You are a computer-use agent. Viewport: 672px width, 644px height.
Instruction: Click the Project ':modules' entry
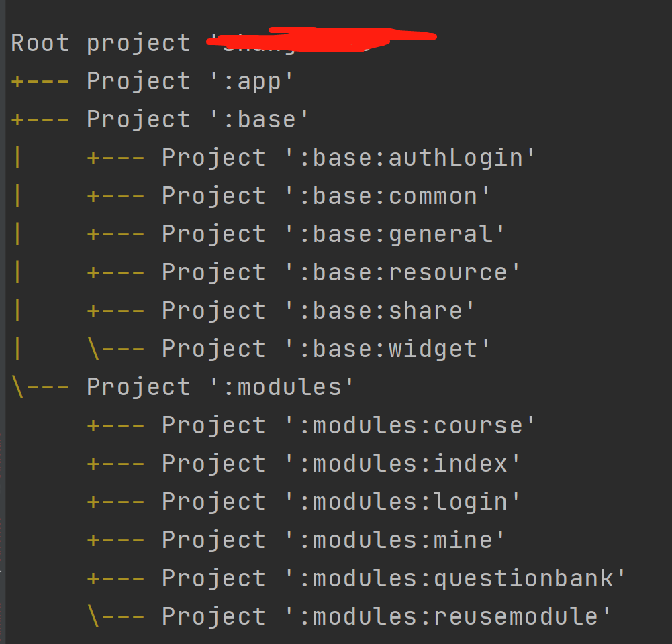pyautogui.click(x=220, y=387)
